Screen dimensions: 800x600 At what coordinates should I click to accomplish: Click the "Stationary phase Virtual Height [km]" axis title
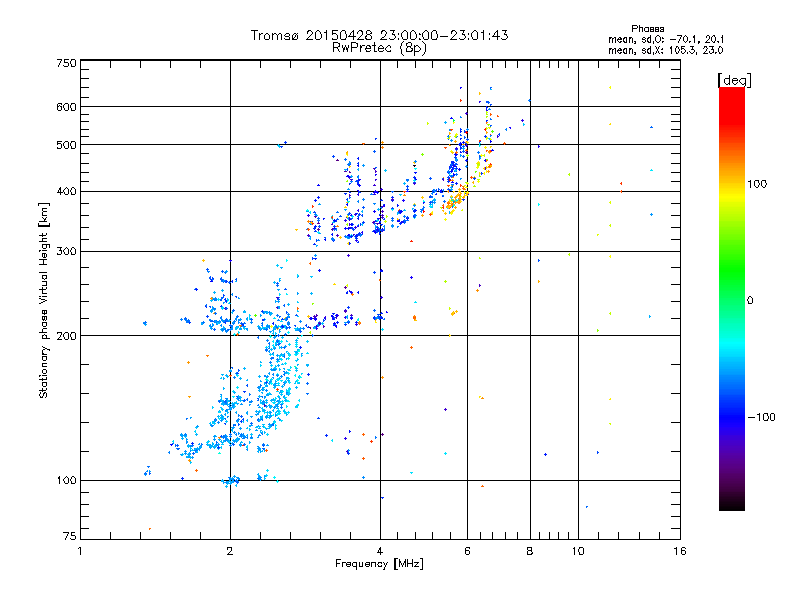point(43,301)
